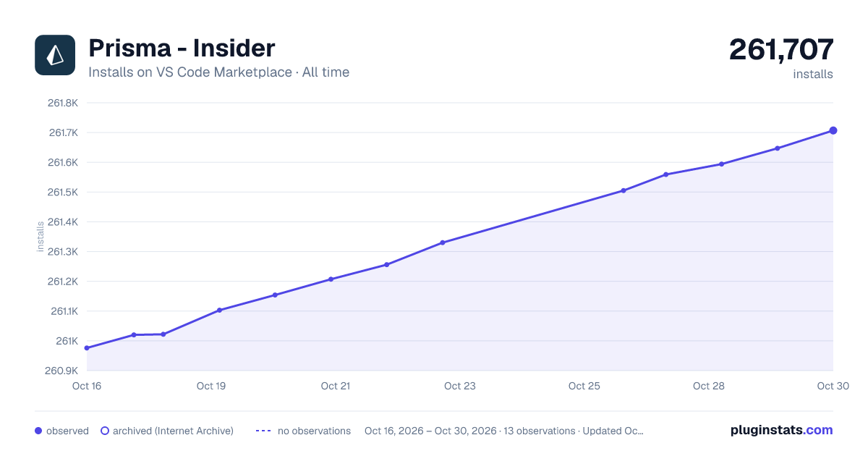Click the final highlighted data point on Oct 30
The height and width of the screenshot is (456, 868).
833,130
